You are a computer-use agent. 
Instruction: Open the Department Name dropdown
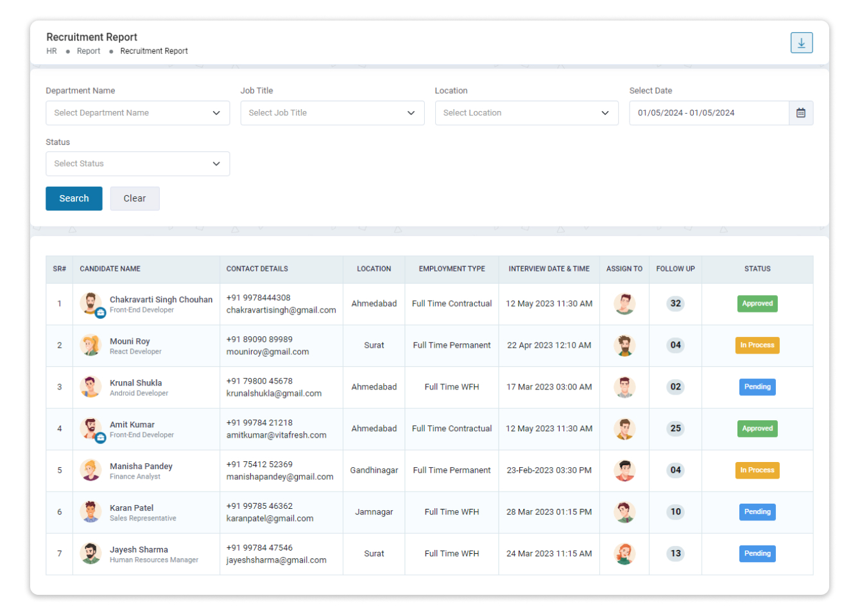tap(138, 113)
